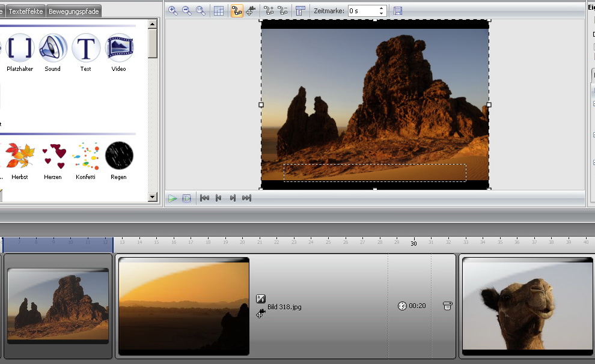Toggle the highlighted motion path edit mode
The image size is (595, 364).
[x=237, y=11]
